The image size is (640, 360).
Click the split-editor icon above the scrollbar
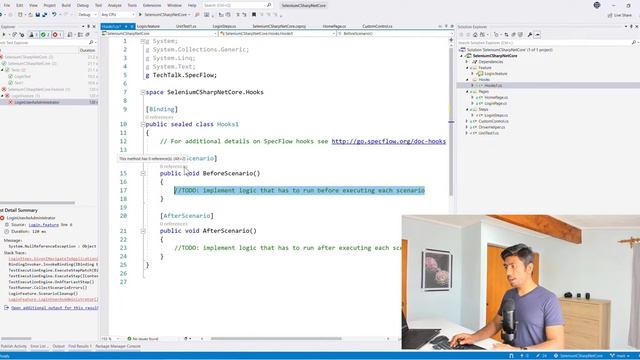451,40
